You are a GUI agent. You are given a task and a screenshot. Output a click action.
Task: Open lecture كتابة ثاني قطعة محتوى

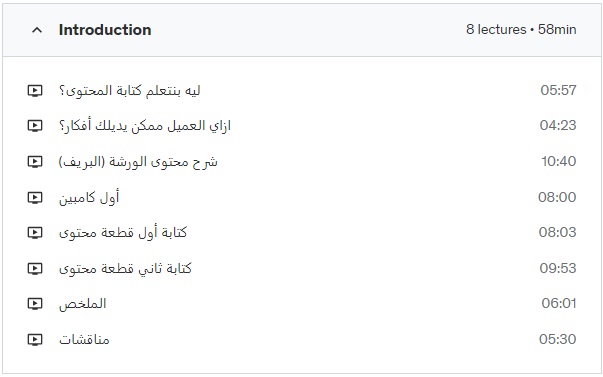tap(125, 269)
